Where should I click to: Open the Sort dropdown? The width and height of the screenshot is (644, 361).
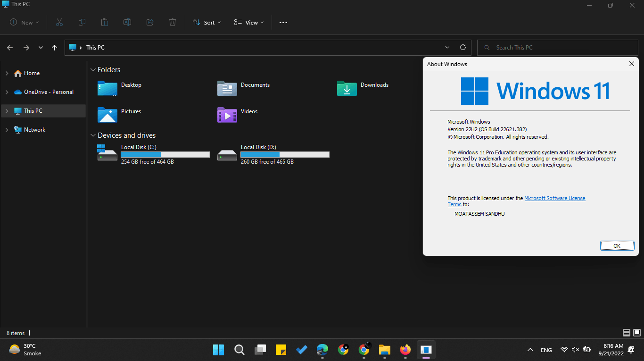[x=207, y=22]
